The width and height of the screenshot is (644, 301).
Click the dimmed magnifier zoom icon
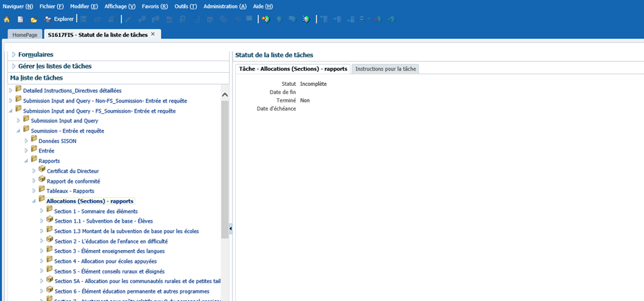pyautogui.click(x=364, y=19)
